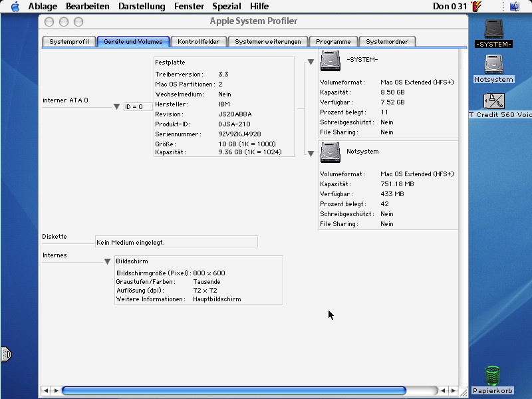Click the right scroll arrow at bottom left
This screenshot has width=532, height=399.
click(57, 390)
